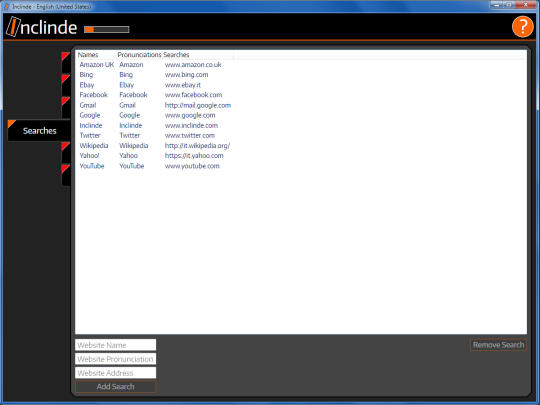Select the 'Yahoo!' entry in Names column
This screenshot has width=540, height=405.
click(90, 156)
